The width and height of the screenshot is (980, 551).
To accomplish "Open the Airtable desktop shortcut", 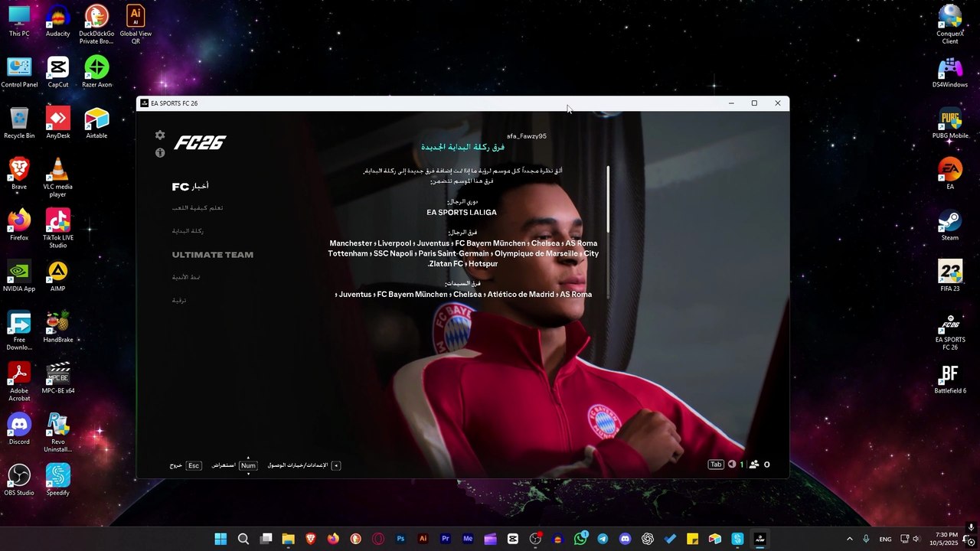I will click(96, 123).
